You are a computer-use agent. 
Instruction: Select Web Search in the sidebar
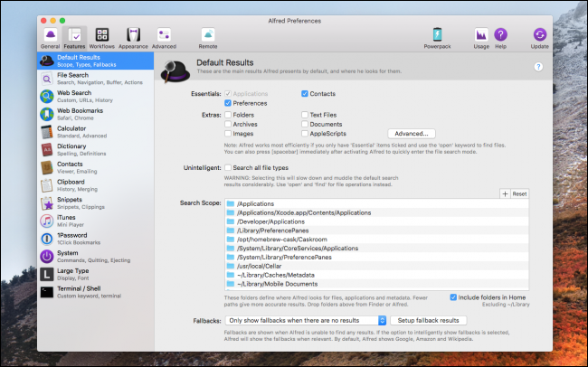(96, 97)
